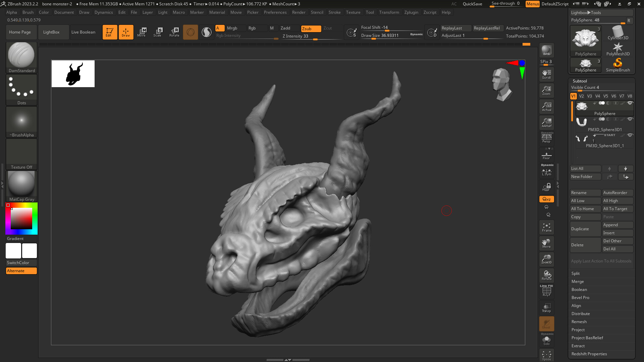Activate the Rotate tool in the top toolbar

[x=174, y=32]
